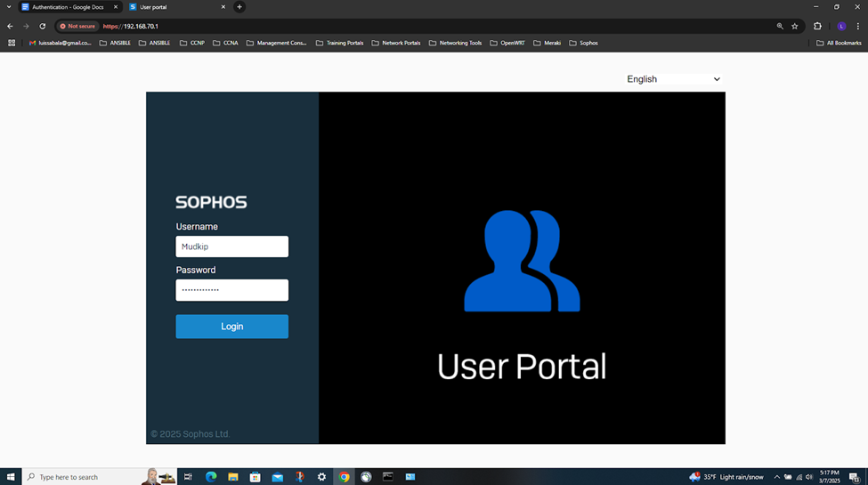
Task: Bookmark this page with star icon
Action: tap(795, 26)
